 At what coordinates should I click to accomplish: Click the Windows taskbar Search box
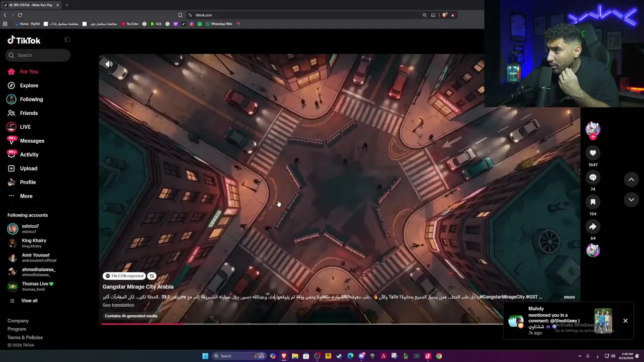point(239,356)
